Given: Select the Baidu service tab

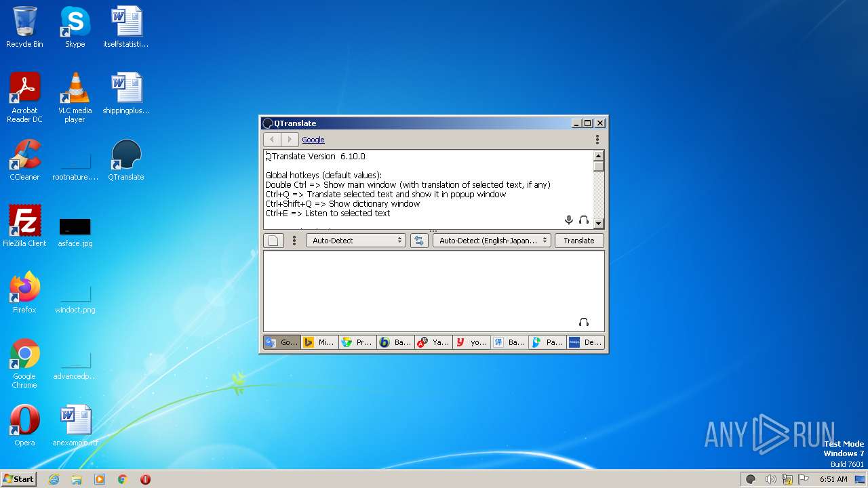Looking at the screenshot, I should (509, 342).
